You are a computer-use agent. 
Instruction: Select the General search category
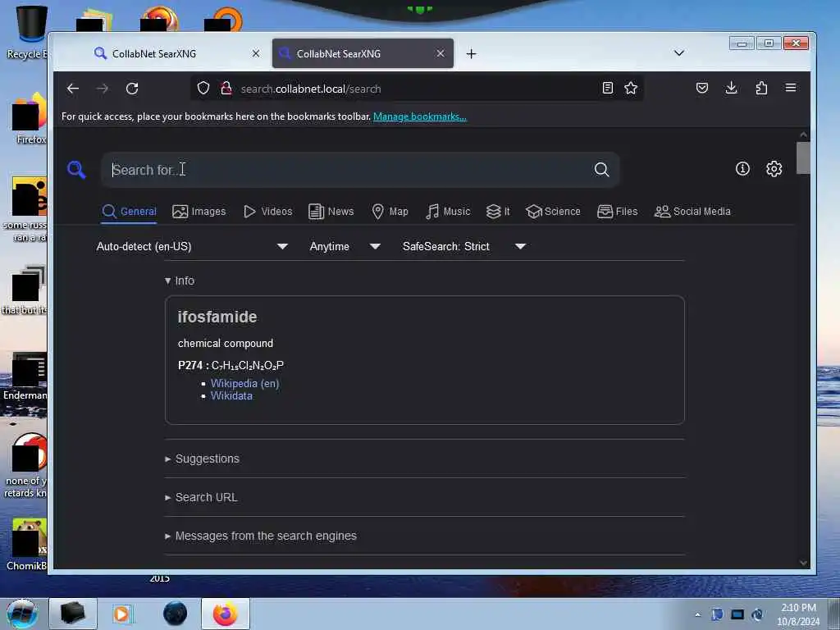pyautogui.click(x=129, y=212)
